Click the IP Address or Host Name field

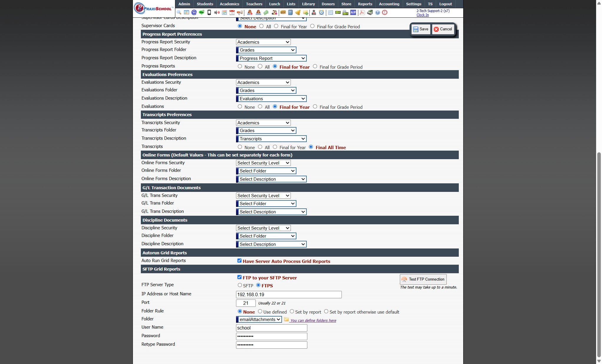coord(288,294)
